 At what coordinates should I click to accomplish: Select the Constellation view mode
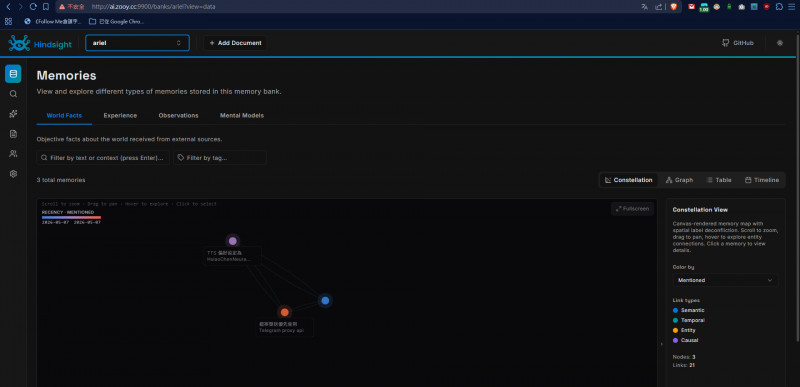point(629,180)
